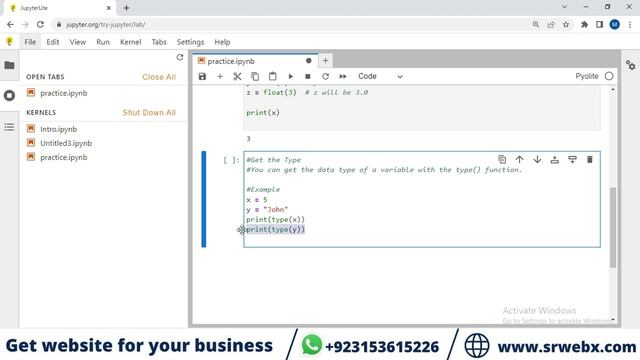Image resolution: width=640 pixels, height=360 pixels.
Task: Select practice.ipynb under Kernels
Action: (64, 157)
